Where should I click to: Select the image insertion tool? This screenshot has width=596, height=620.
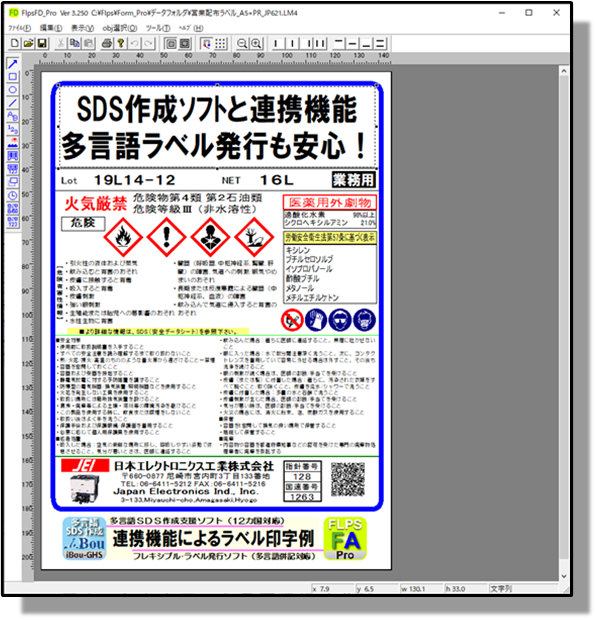click(13, 142)
